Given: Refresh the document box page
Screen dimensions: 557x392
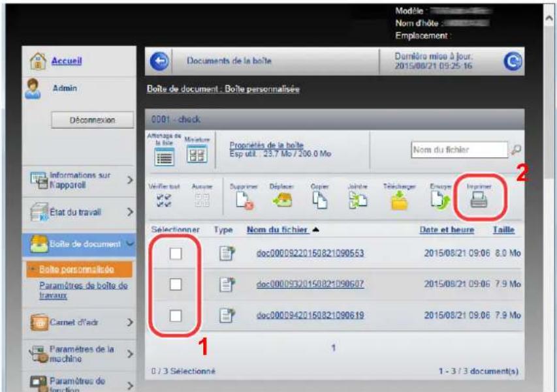Looking at the screenshot, I should click(513, 61).
